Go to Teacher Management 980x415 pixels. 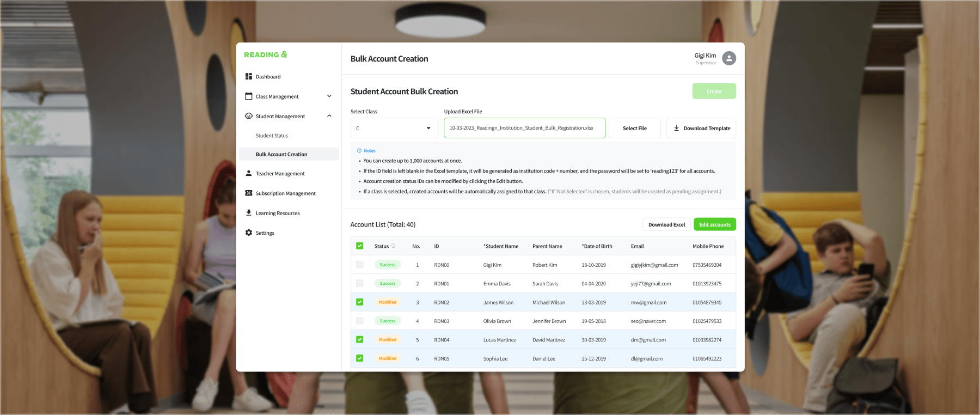tap(280, 174)
